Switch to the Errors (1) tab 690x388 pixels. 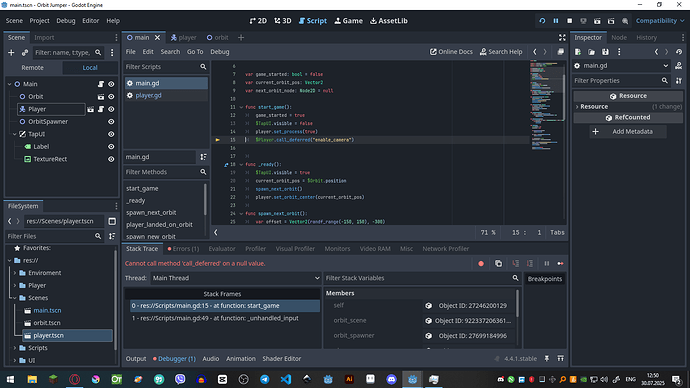pos(183,249)
